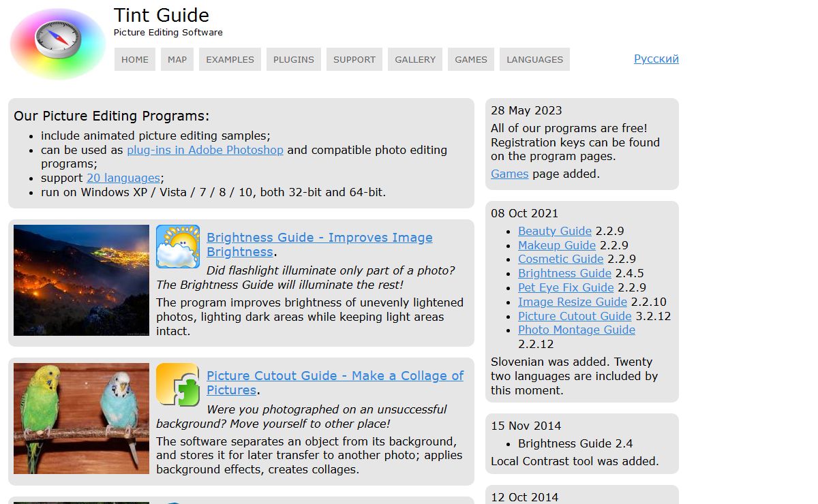Open the PLUGINS page
This screenshot has height=504, width=818.
[x=294, y=59]
